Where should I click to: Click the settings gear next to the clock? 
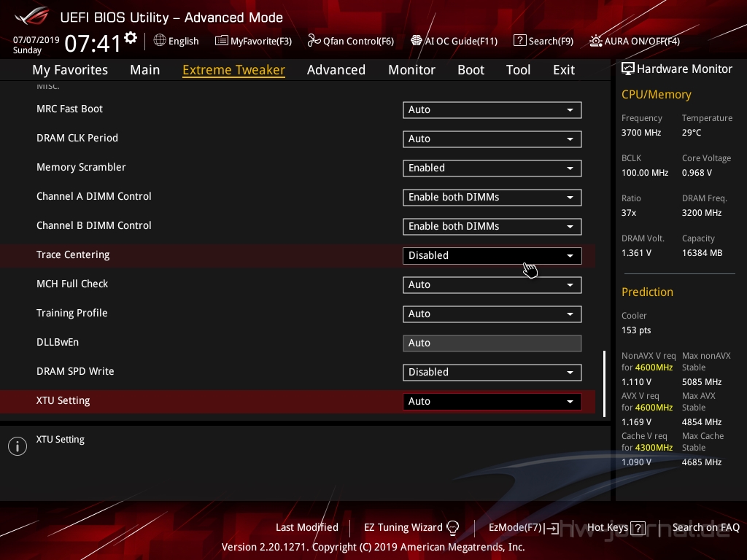131,37
